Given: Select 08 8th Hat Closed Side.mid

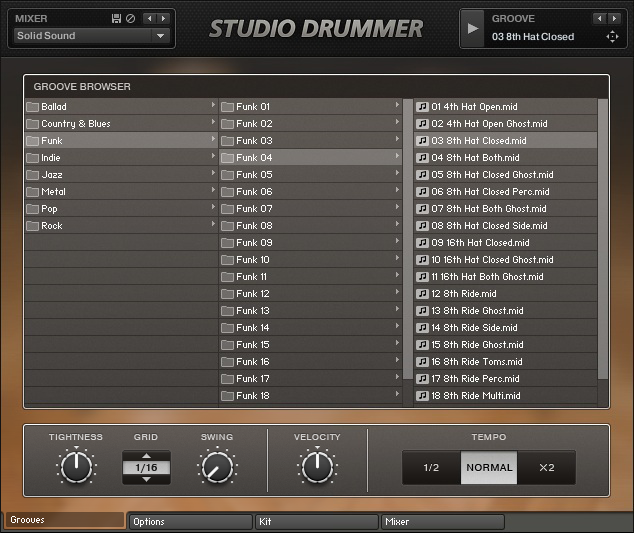Looking at the screenshot, I should [x=505, y=226].
